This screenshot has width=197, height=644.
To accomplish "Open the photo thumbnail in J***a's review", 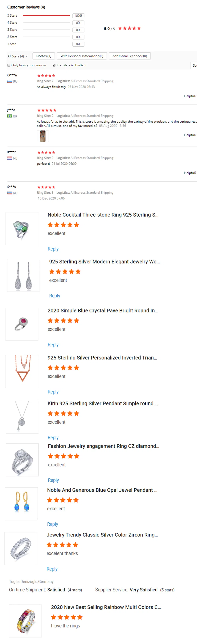I will pyautogui.click(x=43, y=136).
